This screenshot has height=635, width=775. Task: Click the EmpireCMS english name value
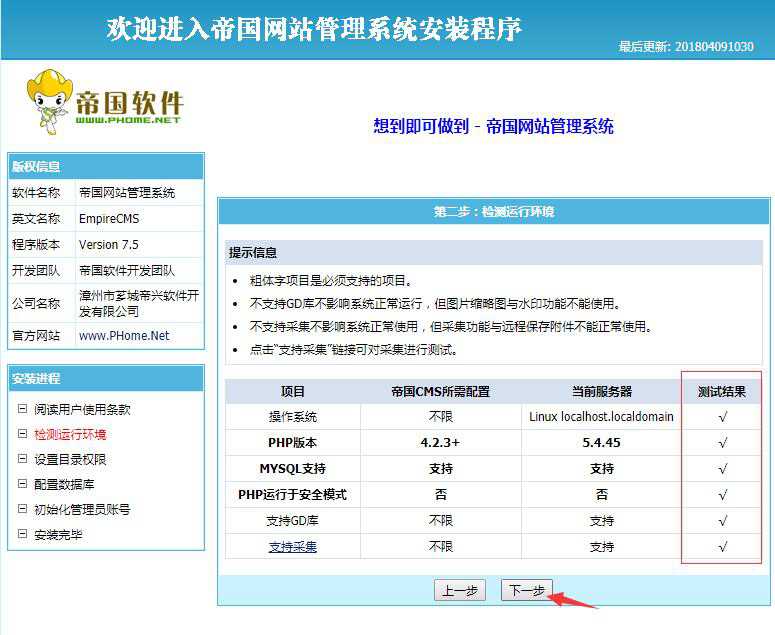tap(109, 218)
